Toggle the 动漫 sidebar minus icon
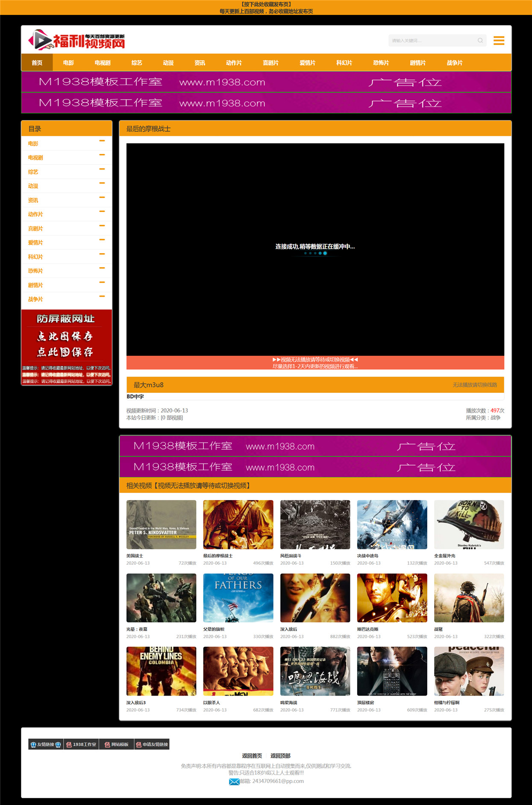Image resolution: width=532 pixels, height=805 pixels. pos(102,183)
